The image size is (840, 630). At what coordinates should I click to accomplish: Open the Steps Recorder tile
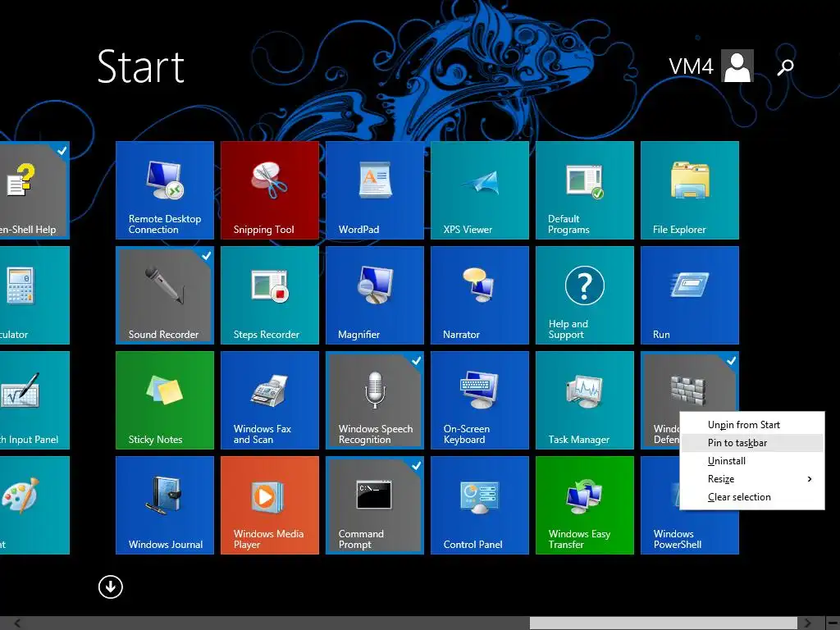coord(269,295)
